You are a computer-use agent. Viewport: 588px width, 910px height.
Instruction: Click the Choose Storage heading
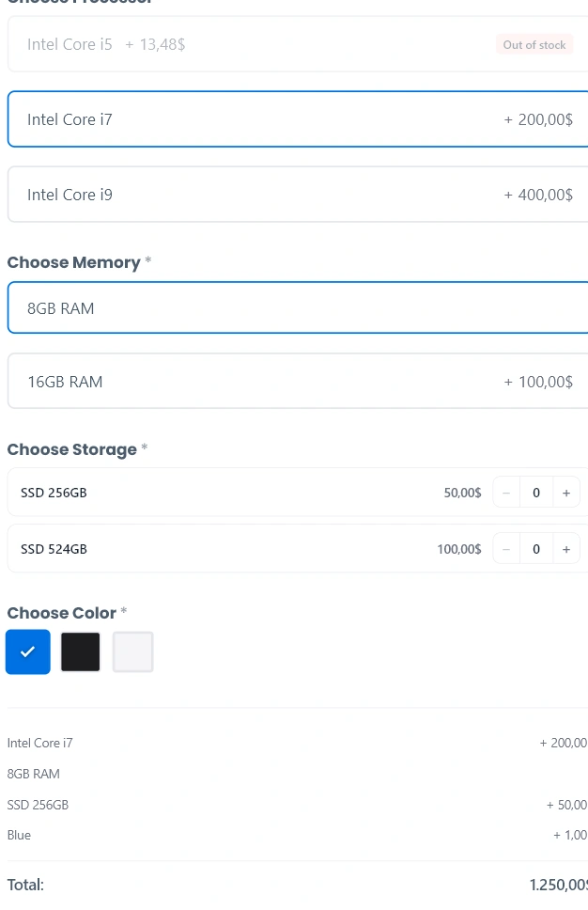point(72,449)
